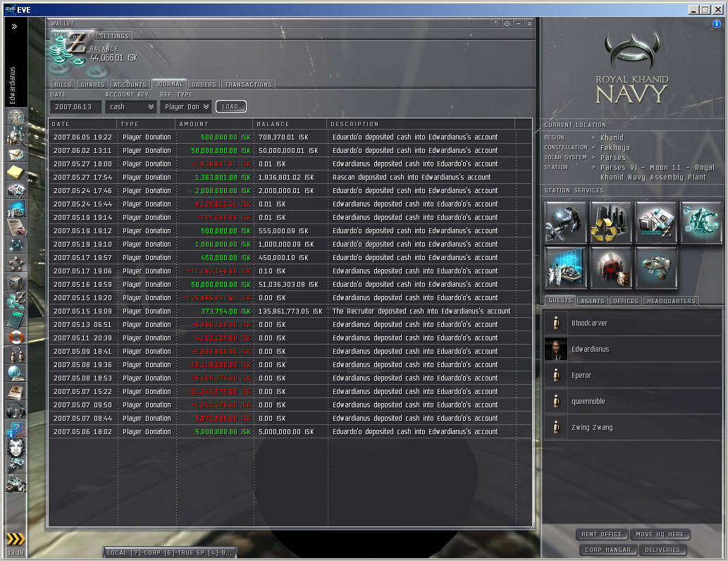Open the yellow Notepad icon
728x561 pixels.
tap(16, 172)
